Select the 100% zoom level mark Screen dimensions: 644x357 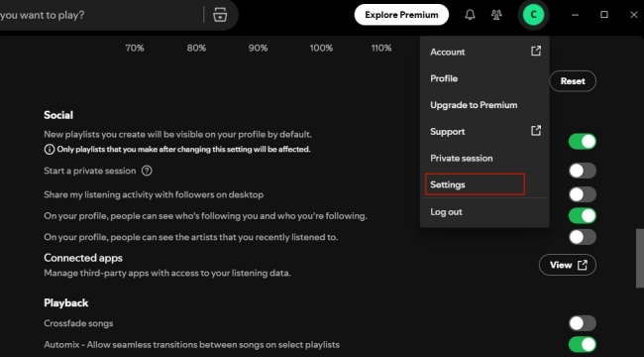click(x=321, y=49)
